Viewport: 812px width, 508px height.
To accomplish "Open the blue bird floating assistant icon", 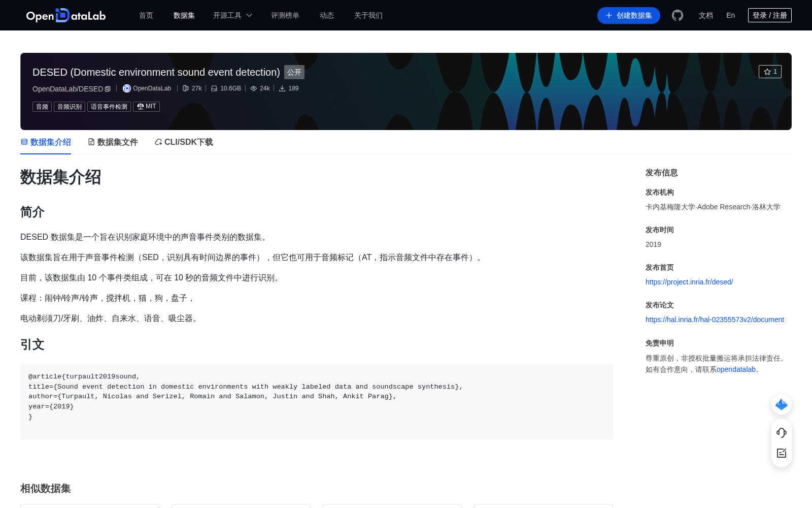I will [782, 404].
